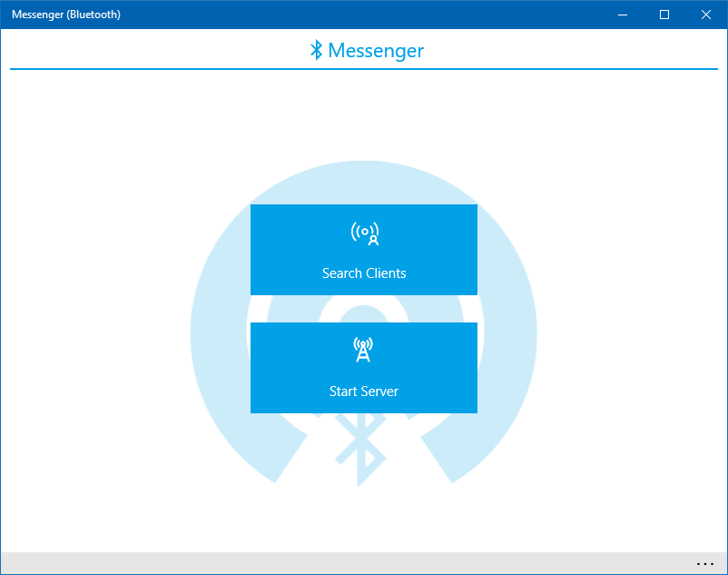The width and height of the screenshot is (728, 575).
Task: Maximize the Messenger window
Action: pos(664,15)
